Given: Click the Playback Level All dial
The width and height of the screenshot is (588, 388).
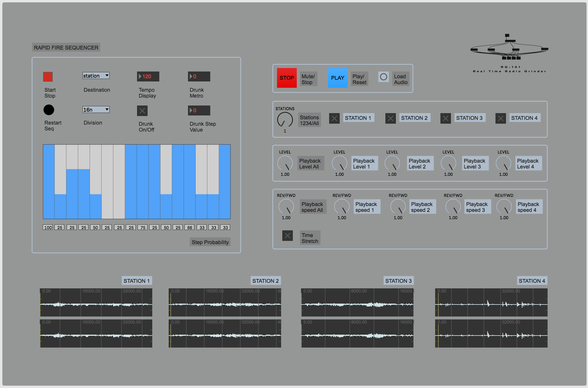Looking at the screenshot, I should 285,163.
